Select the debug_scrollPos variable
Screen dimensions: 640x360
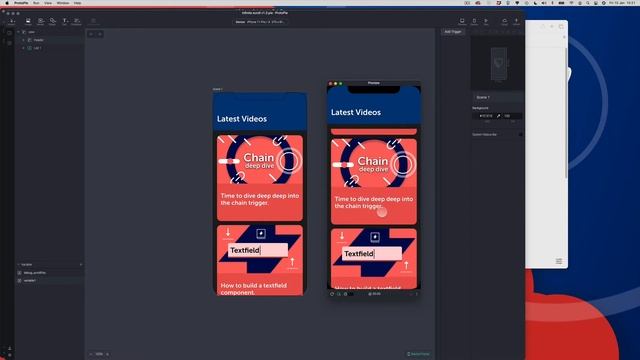point(50,273)
